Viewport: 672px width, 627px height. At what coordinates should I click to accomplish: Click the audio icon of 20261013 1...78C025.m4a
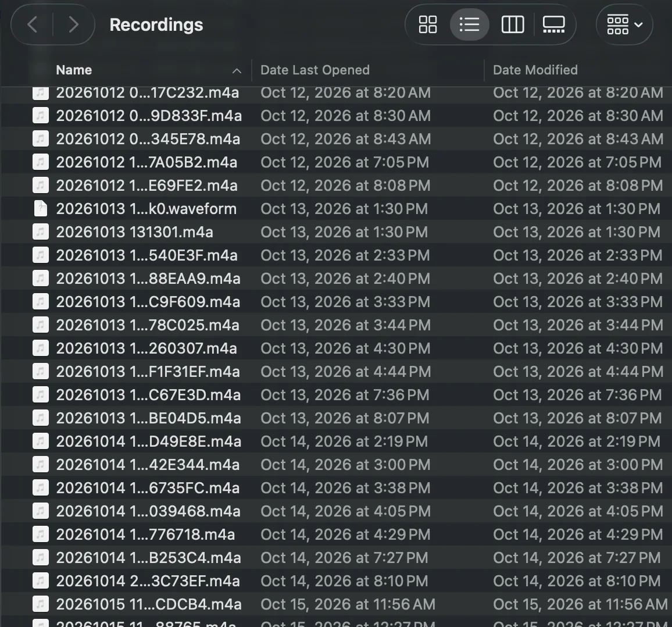41,325
